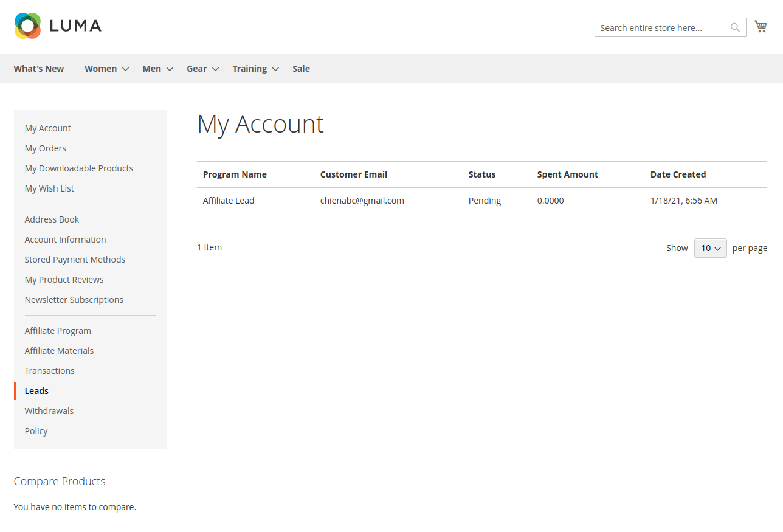Click the 1 Item count text
The image size is (783, 532).
(x=209, y=247)
